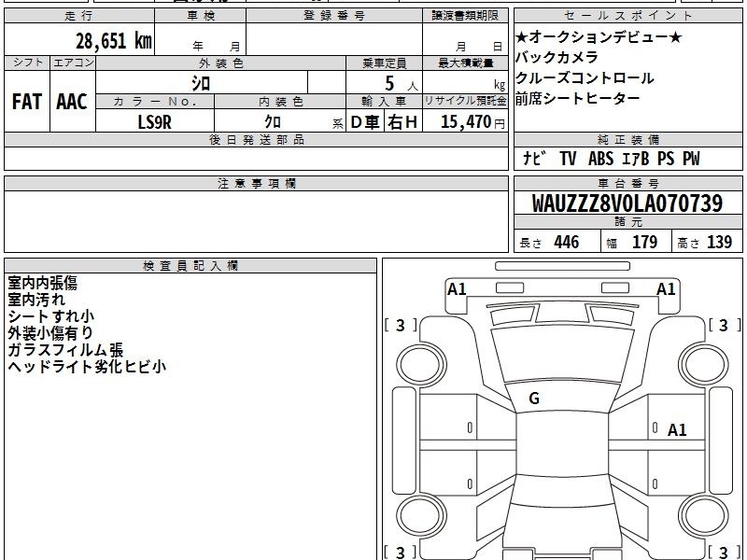Screen dimensions: 747x560
Task: Select the ナビ equipment entry
Action: (x=532, y=158)
